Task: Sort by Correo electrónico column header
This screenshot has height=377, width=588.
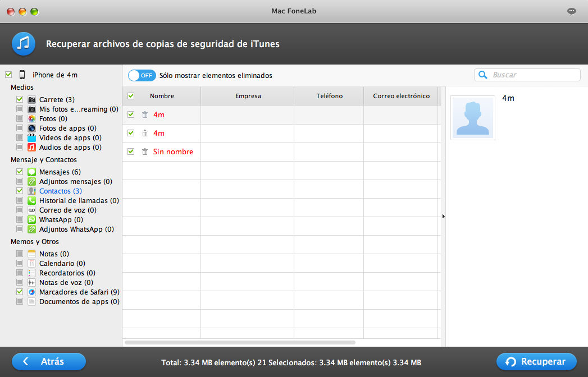Action: [401, 96]
